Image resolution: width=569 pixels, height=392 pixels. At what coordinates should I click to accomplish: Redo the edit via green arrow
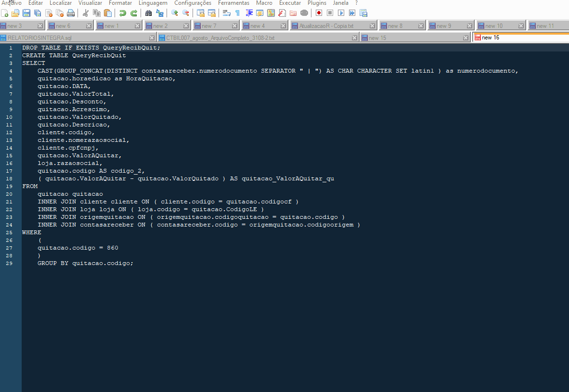point(133,13)
